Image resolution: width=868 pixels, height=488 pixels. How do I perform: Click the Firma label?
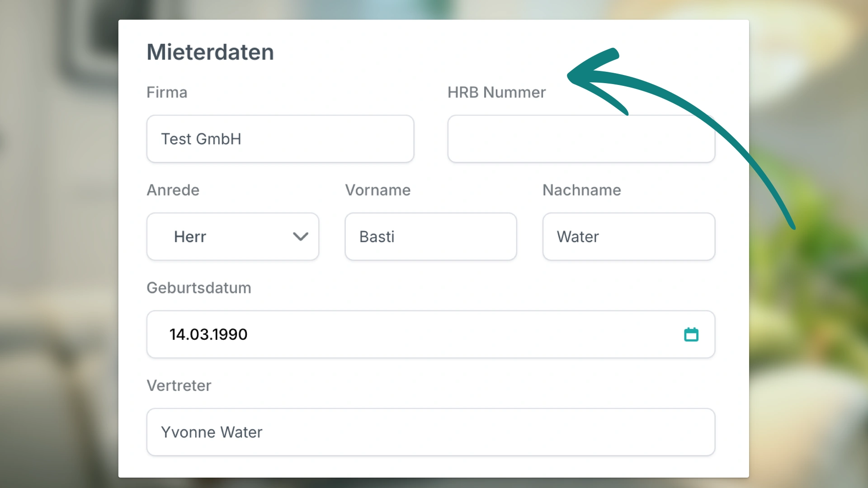click(x=167, y=92)
